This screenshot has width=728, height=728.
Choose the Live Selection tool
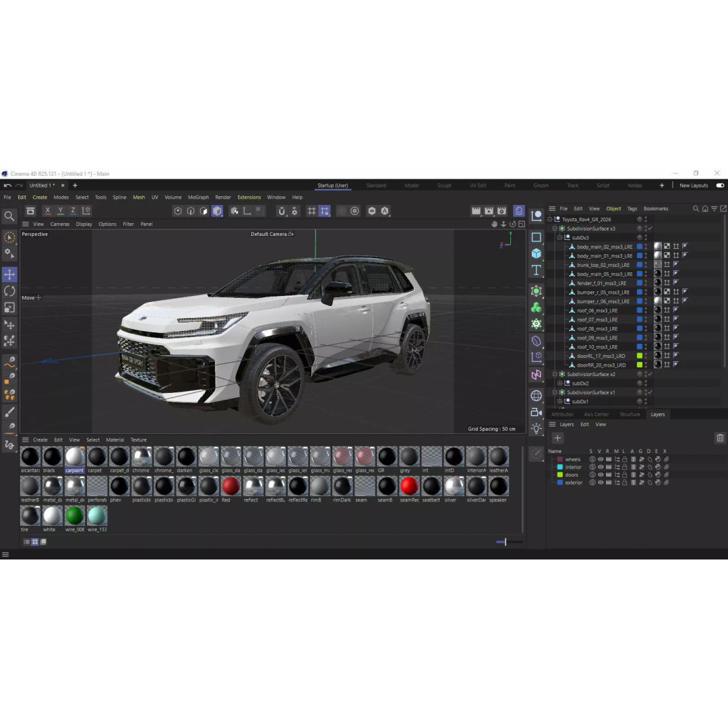click(9, 237)
